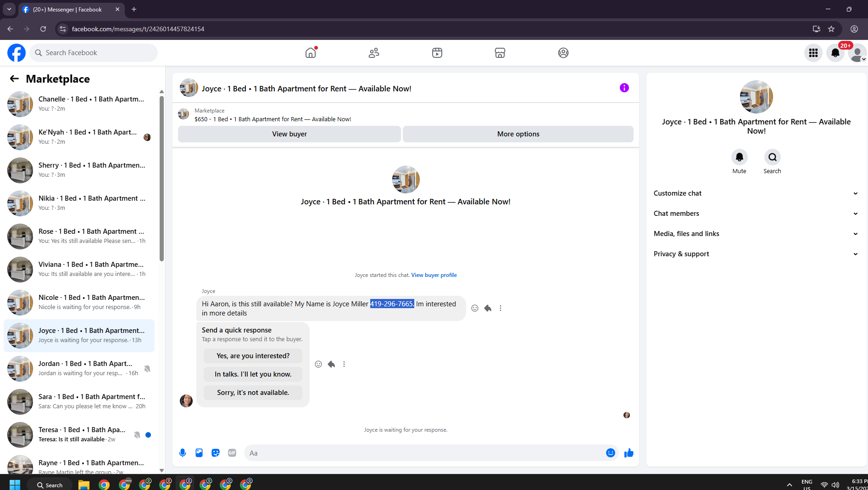
Task: Open the Ke'Nyah conversation
Action: (79, 137)
